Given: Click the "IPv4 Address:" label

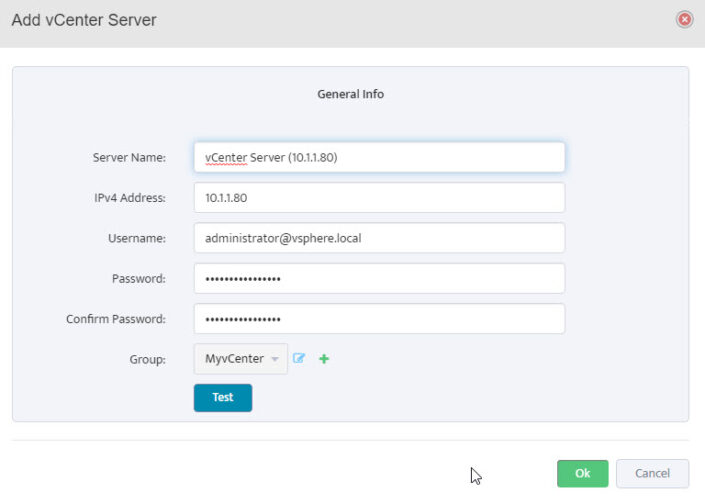Looking at the screenshot, I should (129, 198).
